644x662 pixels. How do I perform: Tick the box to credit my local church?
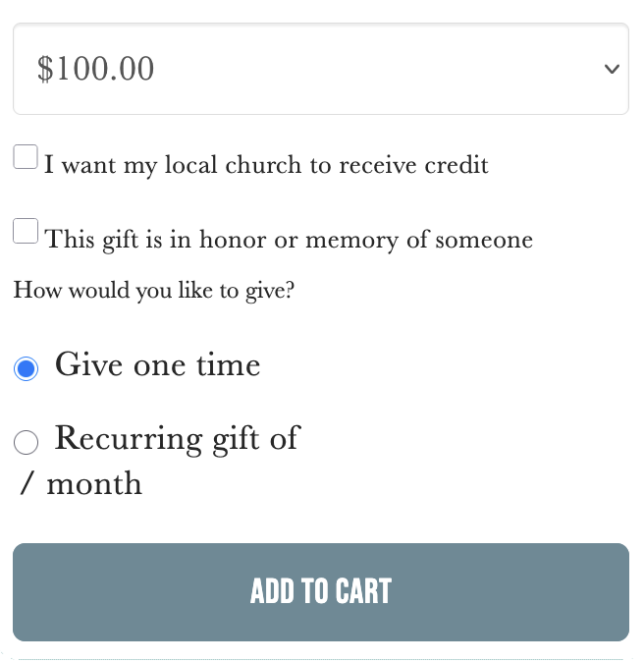click(x=26, y=157)
